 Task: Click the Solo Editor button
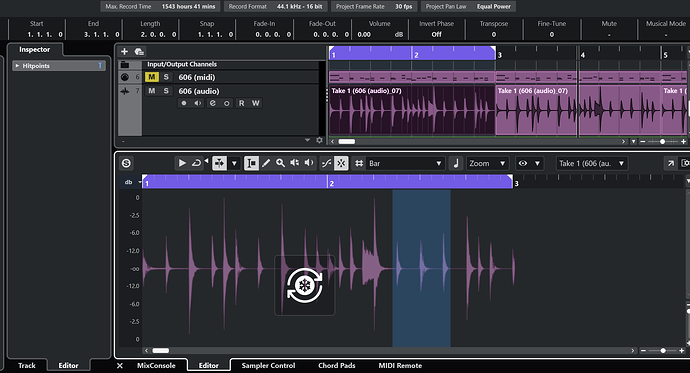[126, 163]
